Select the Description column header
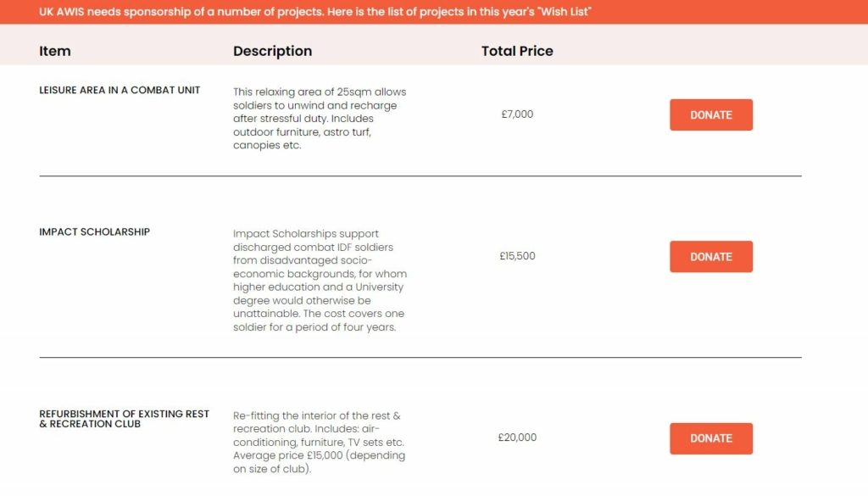 [x=272, y=51]
